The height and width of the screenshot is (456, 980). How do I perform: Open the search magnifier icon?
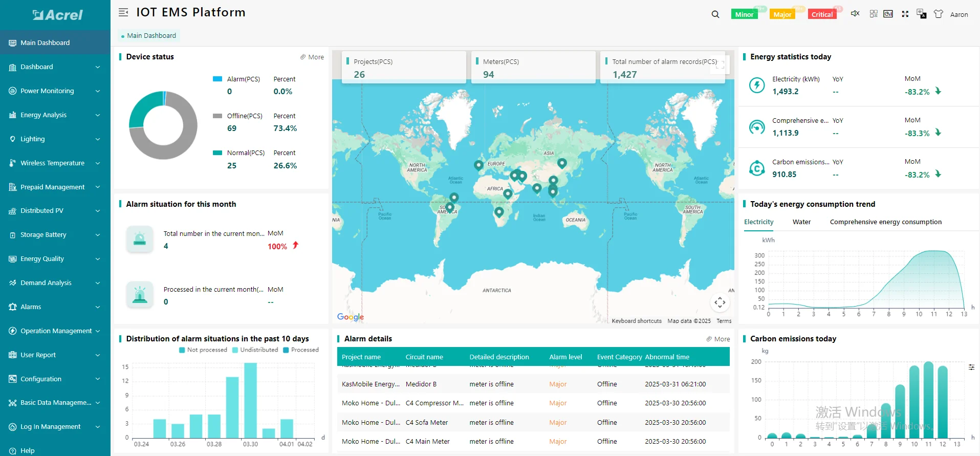[715, 14]
